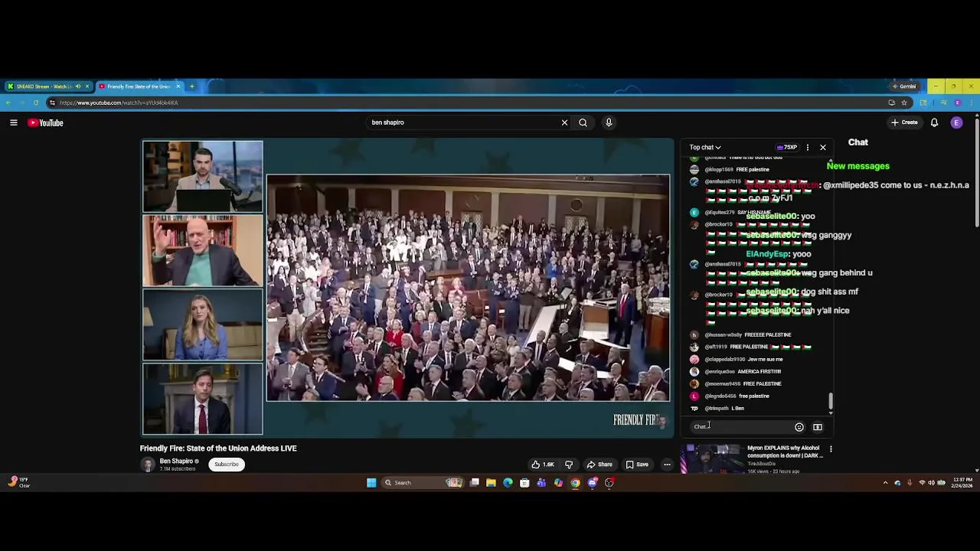This screenshot has height=551, width=980.
Task: Open the weather widget on the taskbar
Action: point(18,483)
